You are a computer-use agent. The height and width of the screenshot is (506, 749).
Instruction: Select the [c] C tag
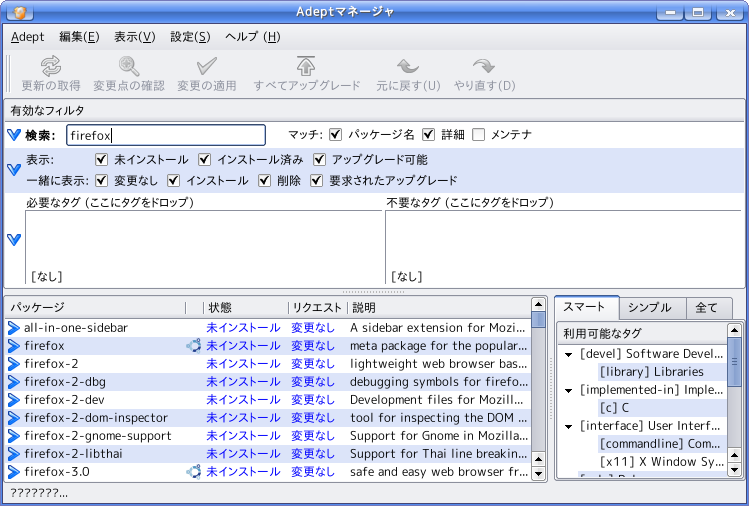[x=614, y=408]
